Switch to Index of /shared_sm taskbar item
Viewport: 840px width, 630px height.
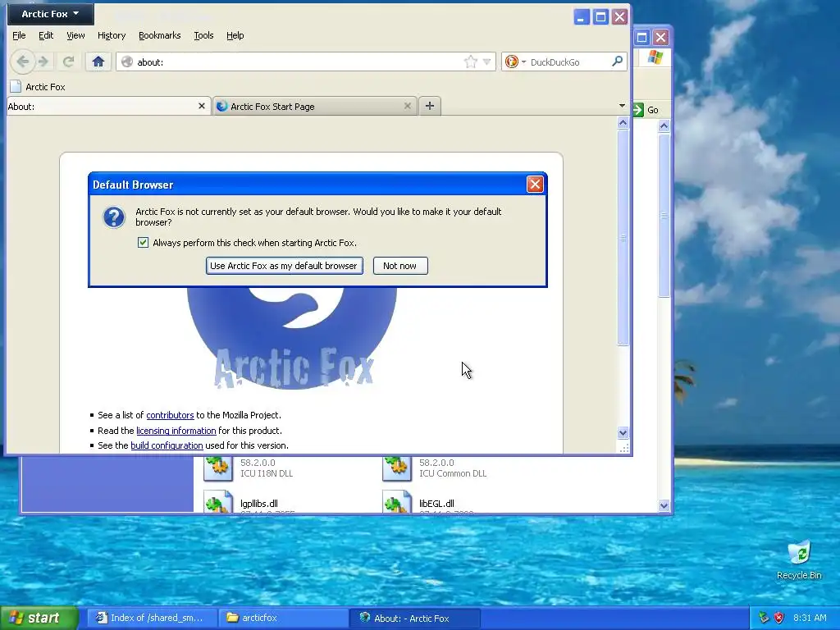pos(152,618)
